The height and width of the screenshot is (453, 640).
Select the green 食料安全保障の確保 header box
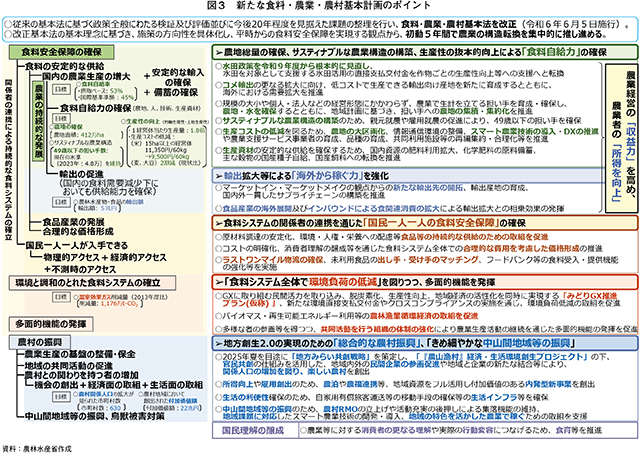click(x=62, y=52)
